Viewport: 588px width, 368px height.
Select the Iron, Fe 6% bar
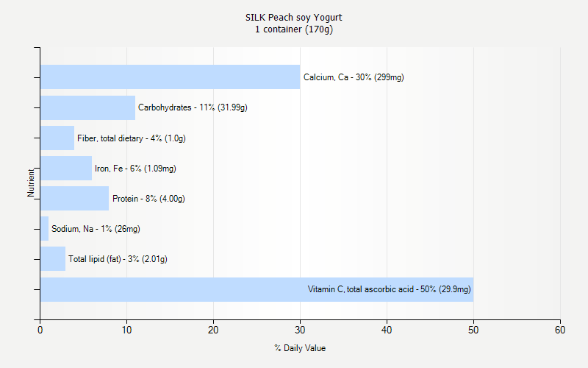(x=66, y=169)
